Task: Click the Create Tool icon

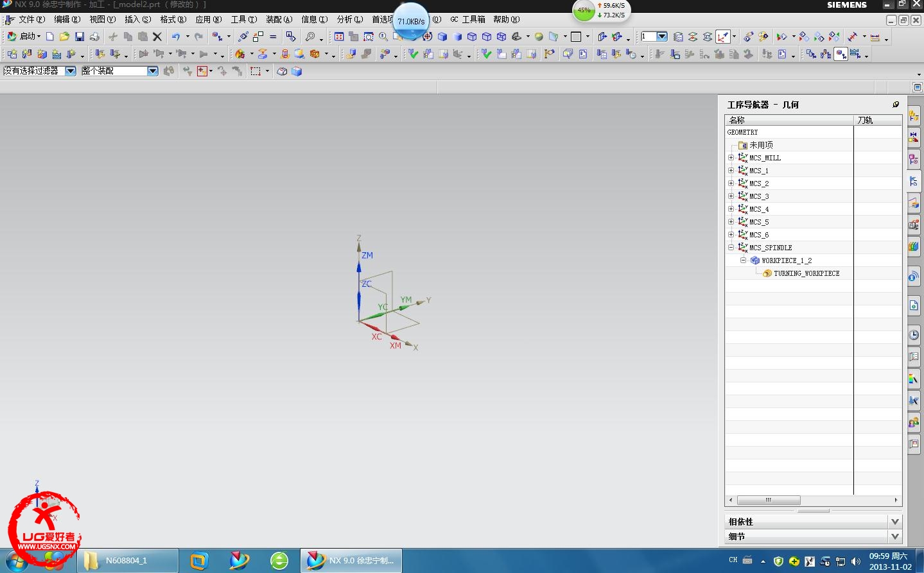Action: click(x=27, y=55)
